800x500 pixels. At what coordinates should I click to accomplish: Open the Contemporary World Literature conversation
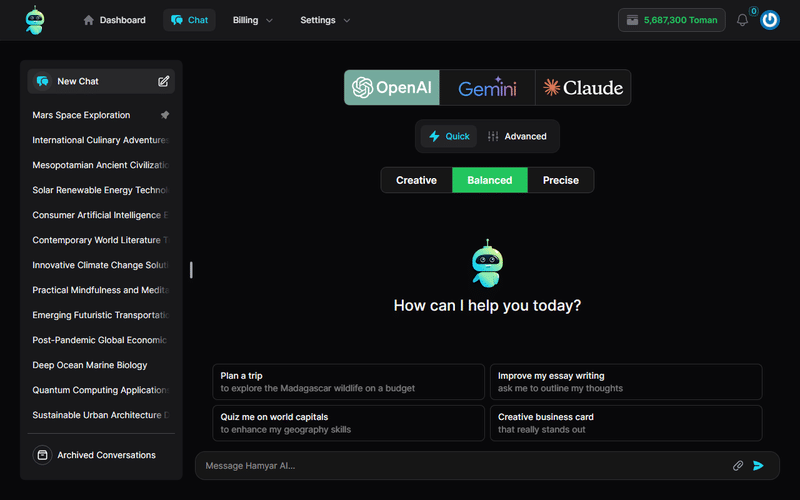[101, 240]
